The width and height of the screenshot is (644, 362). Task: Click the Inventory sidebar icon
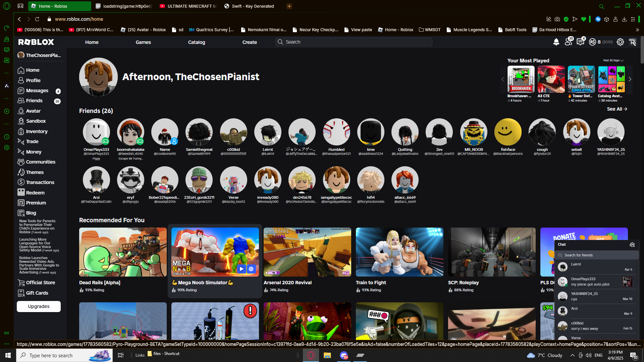click(x=21, y=131)
